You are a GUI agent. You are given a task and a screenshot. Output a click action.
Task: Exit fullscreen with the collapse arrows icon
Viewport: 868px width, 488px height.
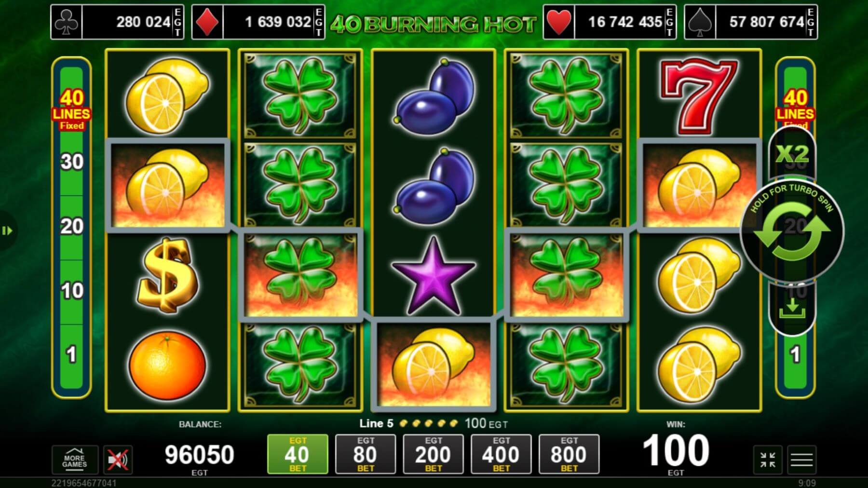tap(768, 460)
